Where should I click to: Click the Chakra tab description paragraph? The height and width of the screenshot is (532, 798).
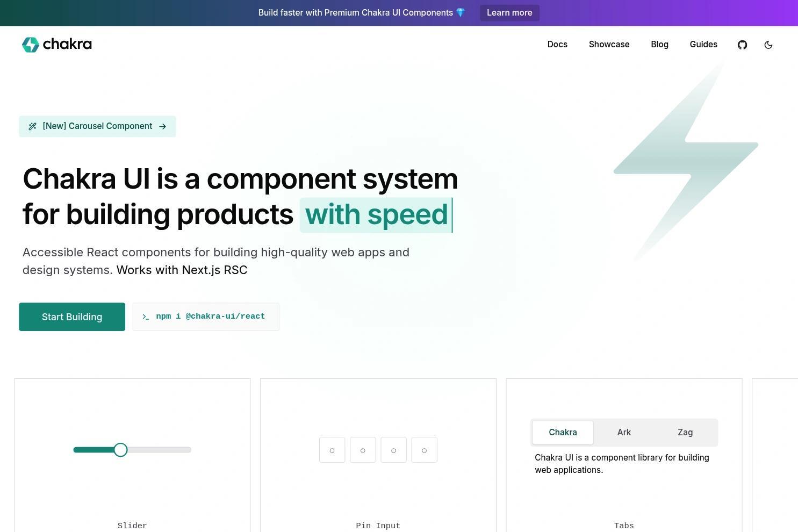(x=622, y=464)
